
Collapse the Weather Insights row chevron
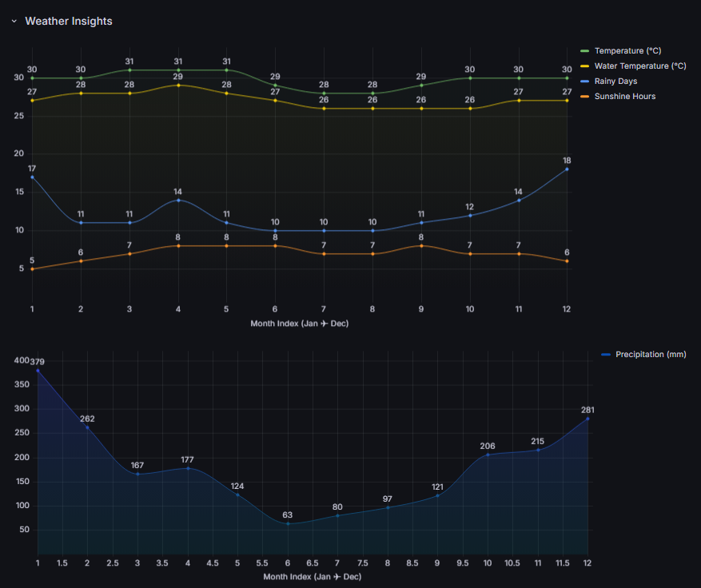coord(14,22)
